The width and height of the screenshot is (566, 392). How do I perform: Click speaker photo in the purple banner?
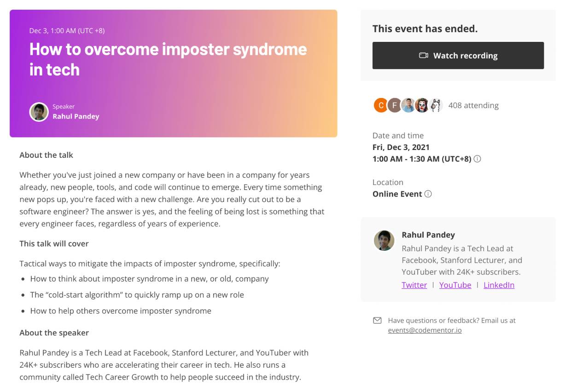coord(39,112)
